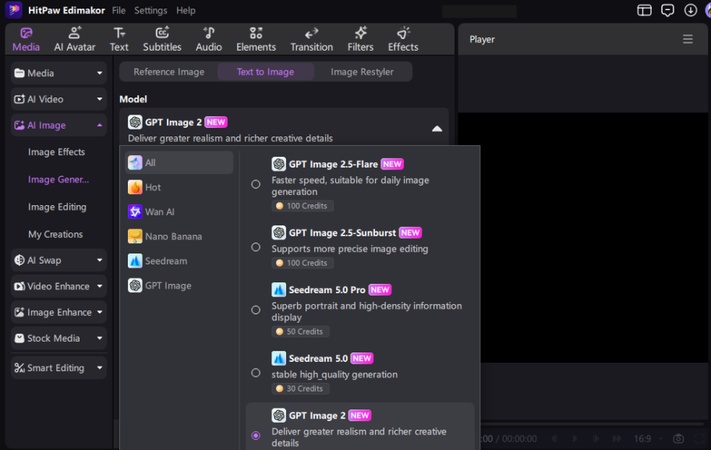Click the HitPaw Edimakor logo

(x=14, y=10)
